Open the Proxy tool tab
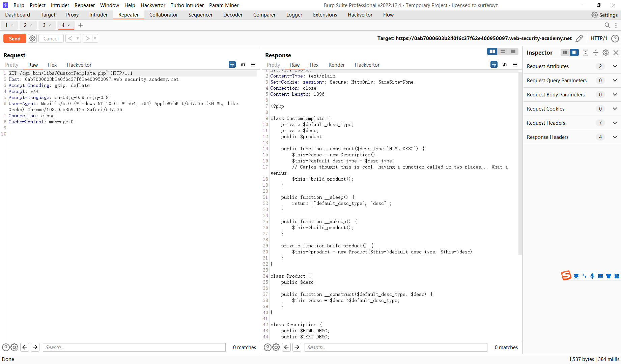The width and height of the screenshot is (621, 364). point(72,15)
